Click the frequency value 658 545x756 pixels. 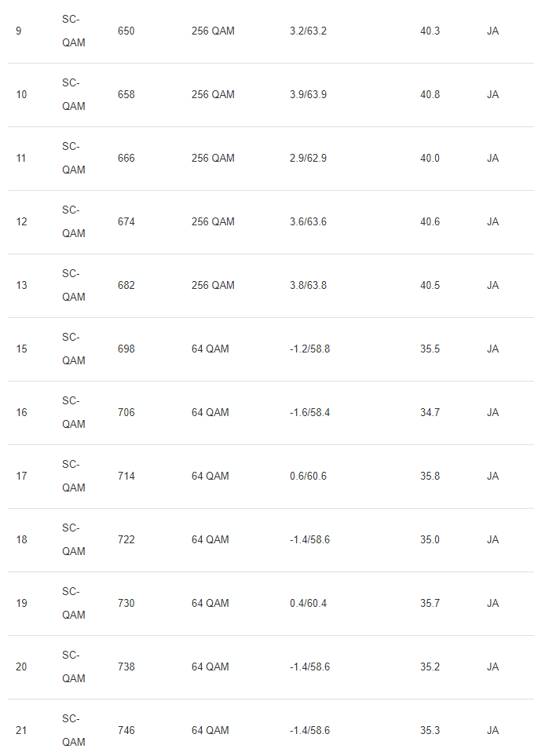click(126, 95)
